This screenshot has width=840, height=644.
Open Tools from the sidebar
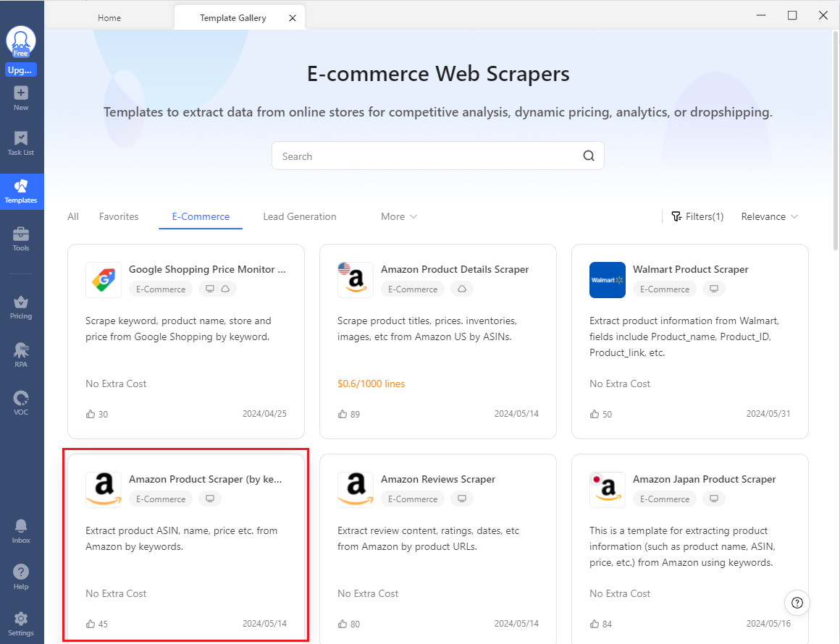(x=21, y=239)
